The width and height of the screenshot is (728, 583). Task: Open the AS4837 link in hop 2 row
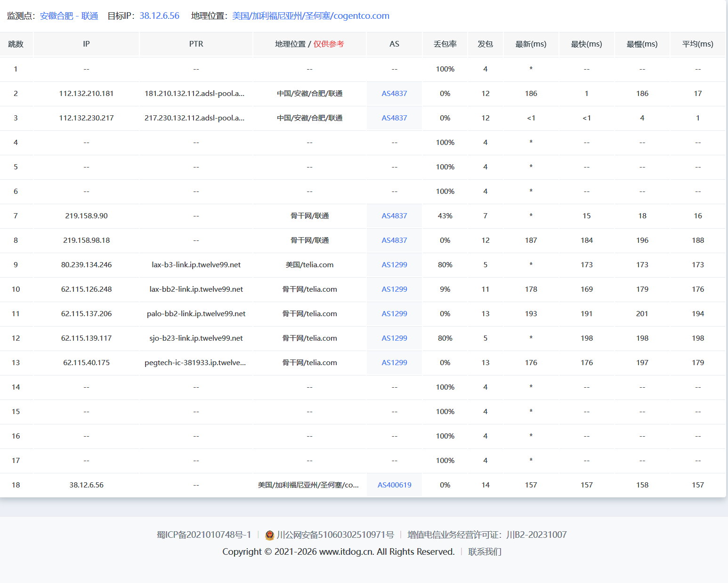click(394, 94)
